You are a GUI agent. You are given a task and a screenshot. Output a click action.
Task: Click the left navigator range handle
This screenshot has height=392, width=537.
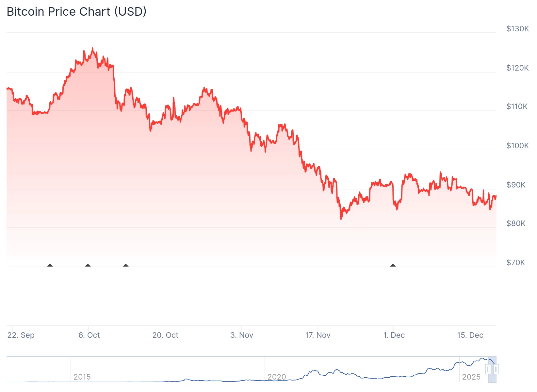(488, 369)
